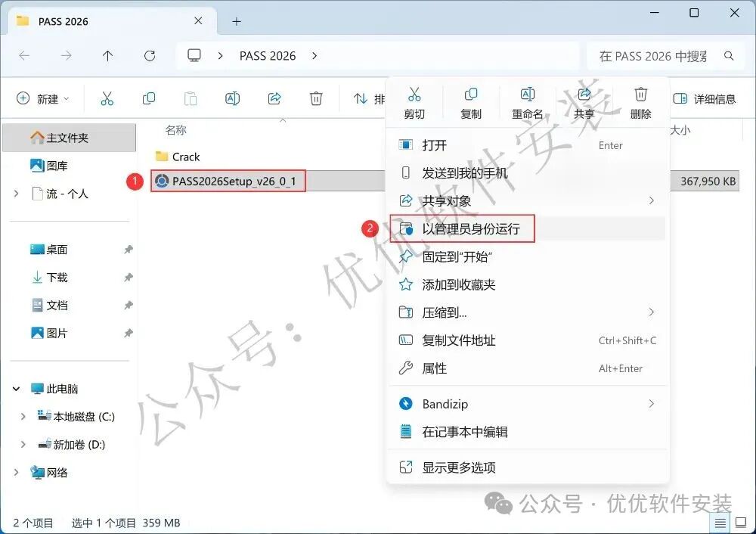Screen dimensions: 756x534
Task: Refresh the PASS 2026 folder
Action: click(150, 56)
